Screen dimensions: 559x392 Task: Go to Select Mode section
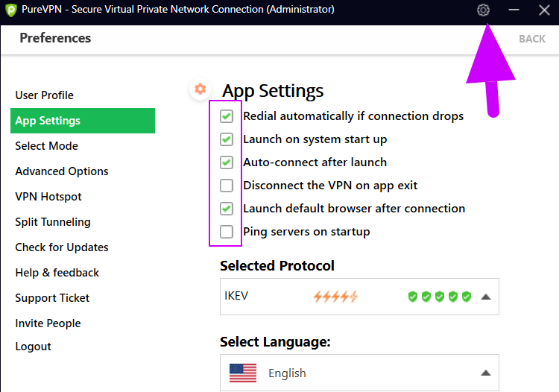46,146
